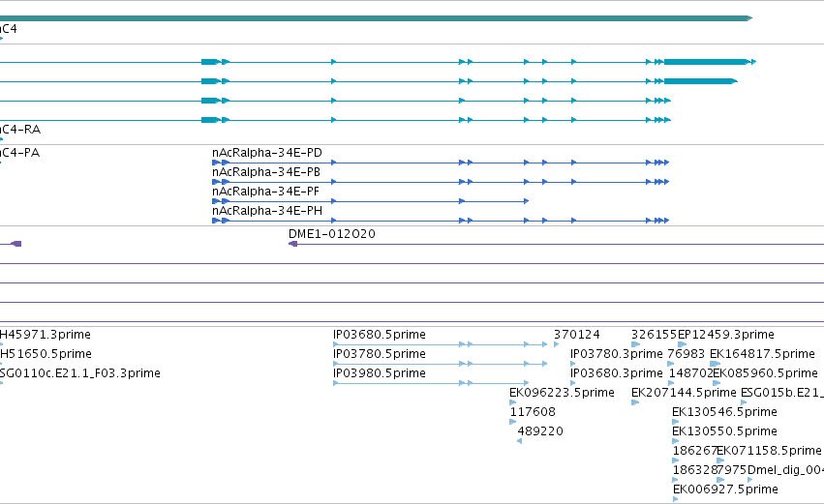Click the long dark teal gene bar
The image size is (824, 504).
pyautogui.click(x=376, y=18)
